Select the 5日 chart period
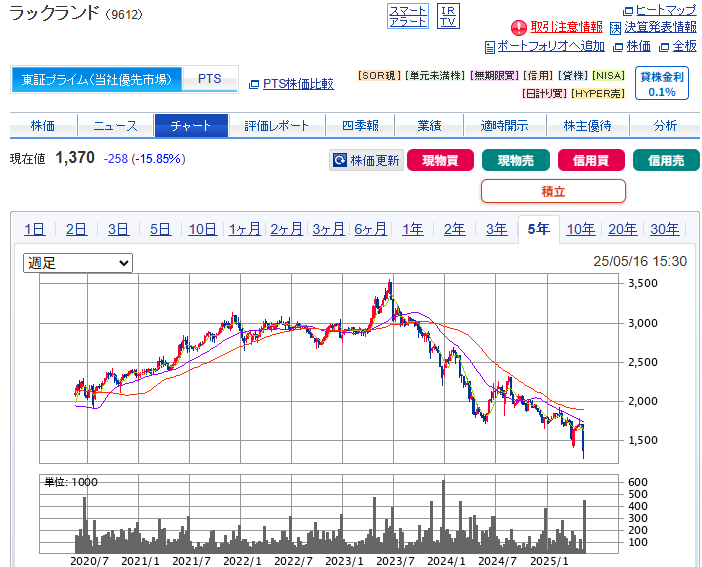The width and height of the screenshot is (702, 567). click(x=160, y=229)
